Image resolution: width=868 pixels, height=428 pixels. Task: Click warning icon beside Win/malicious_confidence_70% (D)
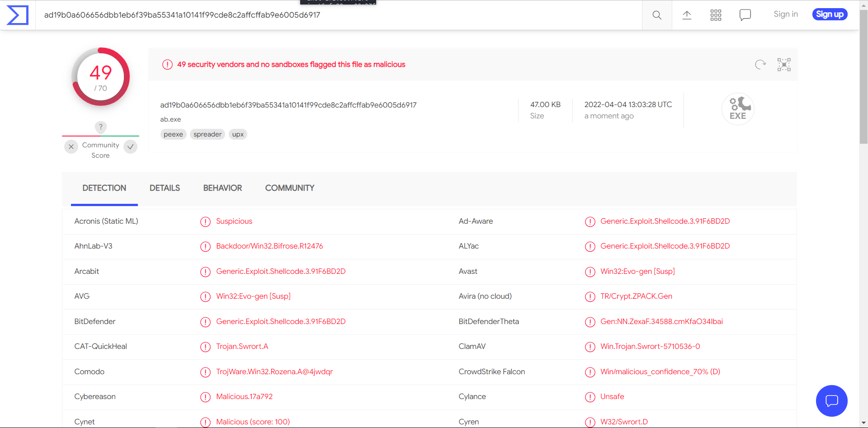click(x=590, y=372)
